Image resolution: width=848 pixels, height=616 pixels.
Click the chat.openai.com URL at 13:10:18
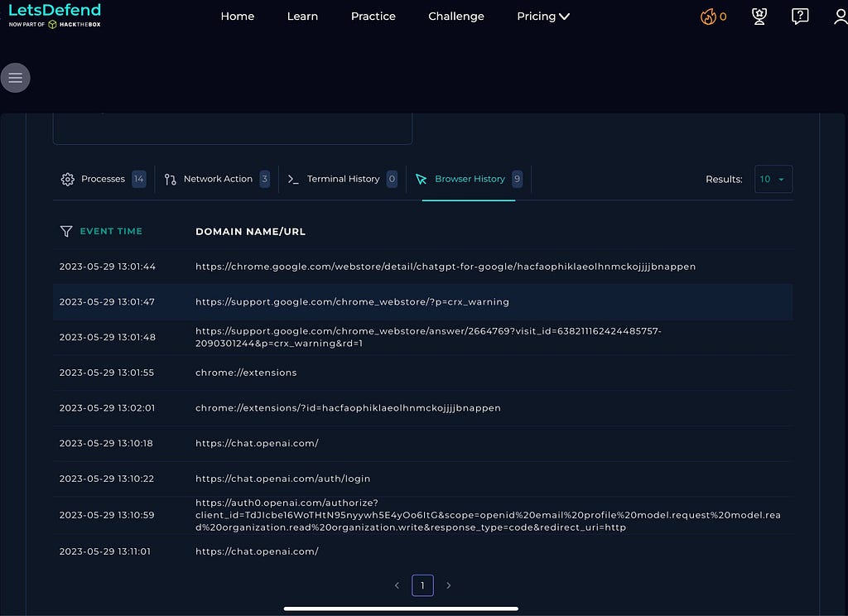(257, 444)
